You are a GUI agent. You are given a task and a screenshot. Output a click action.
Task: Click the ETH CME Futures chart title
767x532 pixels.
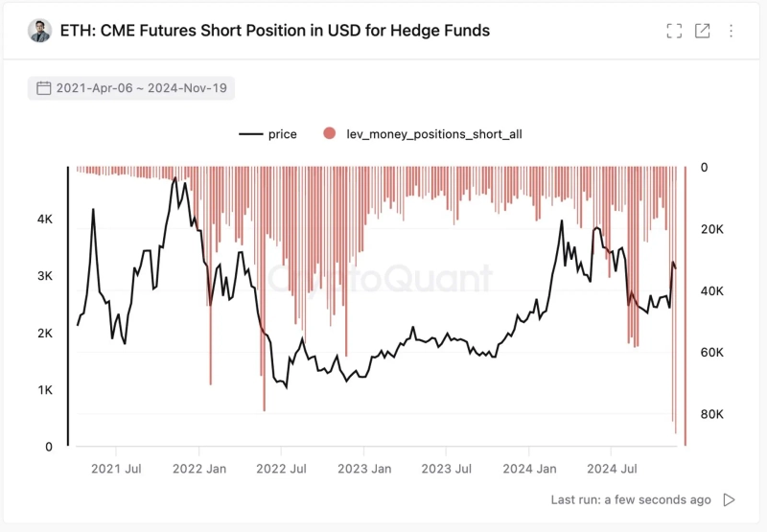click(x=275, y=31)
